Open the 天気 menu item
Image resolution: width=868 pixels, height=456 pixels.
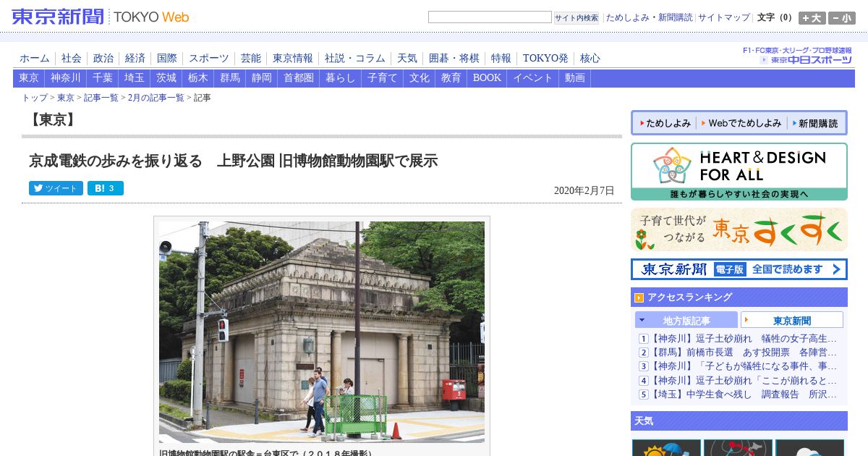pyautogui.click(x=407, y=59)
